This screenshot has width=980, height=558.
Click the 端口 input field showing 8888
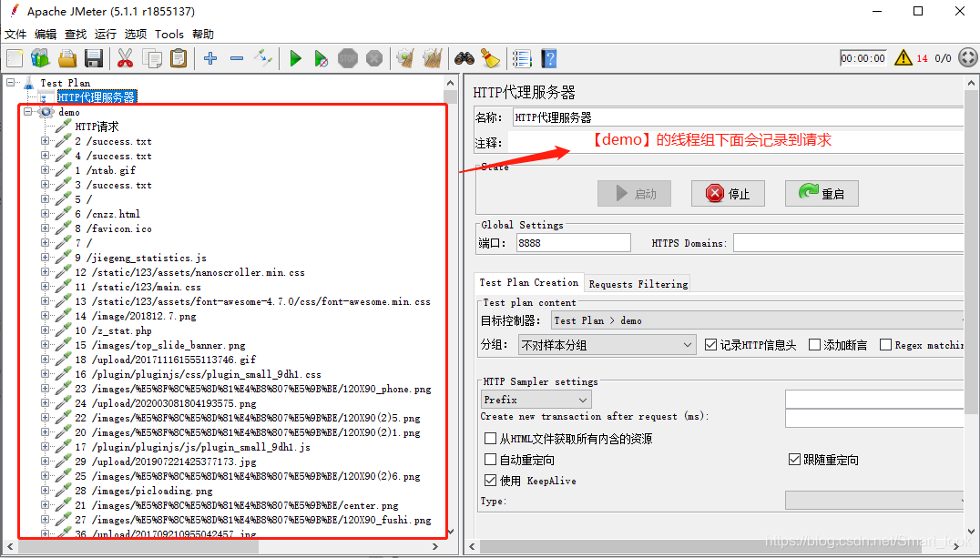[x=574, y=243]
